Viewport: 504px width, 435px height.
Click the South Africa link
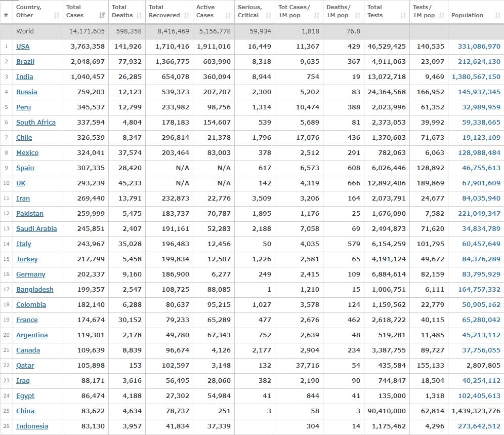(x=36, y=123)
